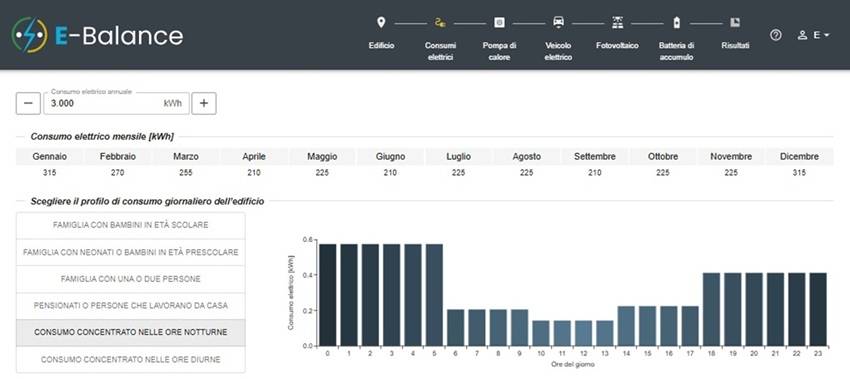The image size is (850, 379).
Task: Go to the Veicolo elettrico car icon
Action: [558, 23]
